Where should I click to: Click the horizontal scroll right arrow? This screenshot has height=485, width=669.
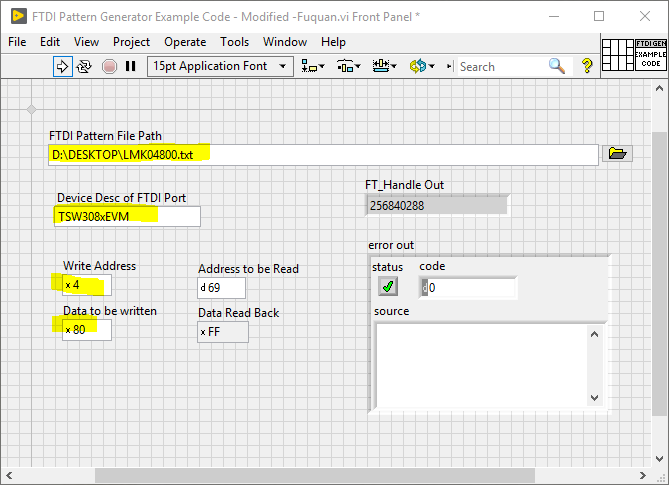(x=643, y=475)
